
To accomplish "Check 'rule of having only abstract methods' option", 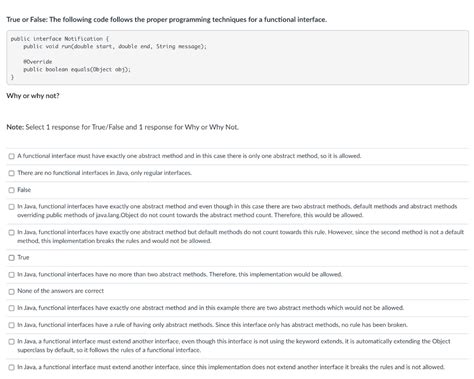I will pos(11,325).
